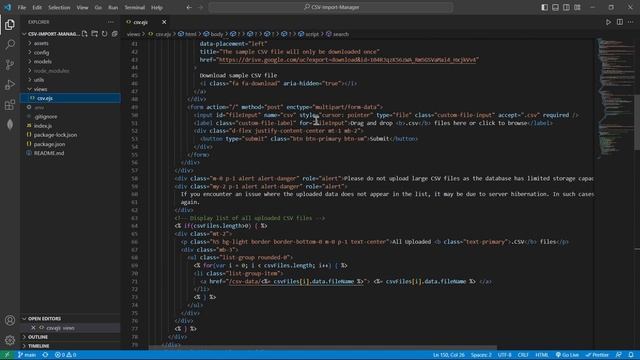
Task: Toggle the bottom panel visibility
Action: point(556,7)
